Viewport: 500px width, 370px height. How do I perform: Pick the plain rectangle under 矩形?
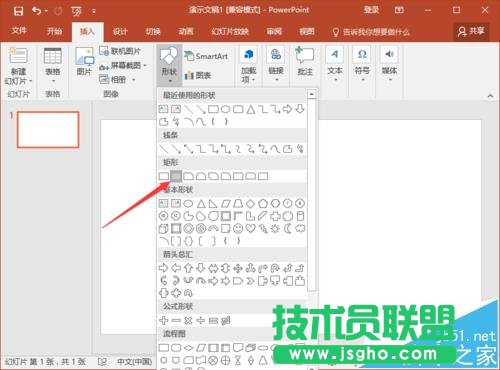163,176
